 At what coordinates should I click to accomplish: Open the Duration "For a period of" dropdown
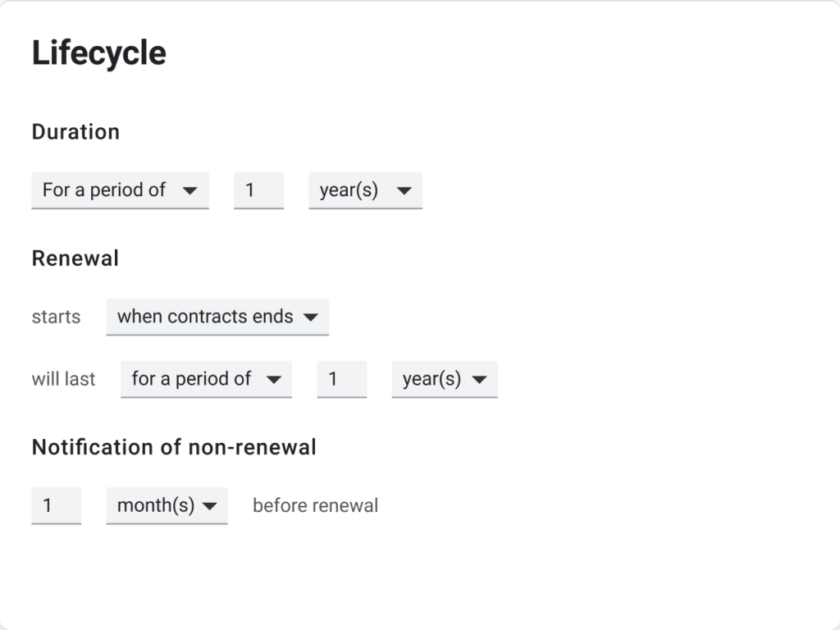click(120, 190)
